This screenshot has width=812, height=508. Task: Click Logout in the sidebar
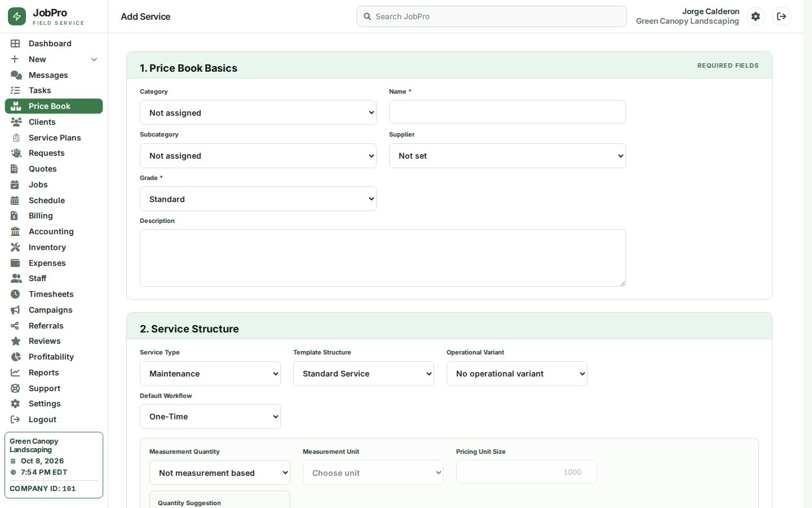coord(54,419)
